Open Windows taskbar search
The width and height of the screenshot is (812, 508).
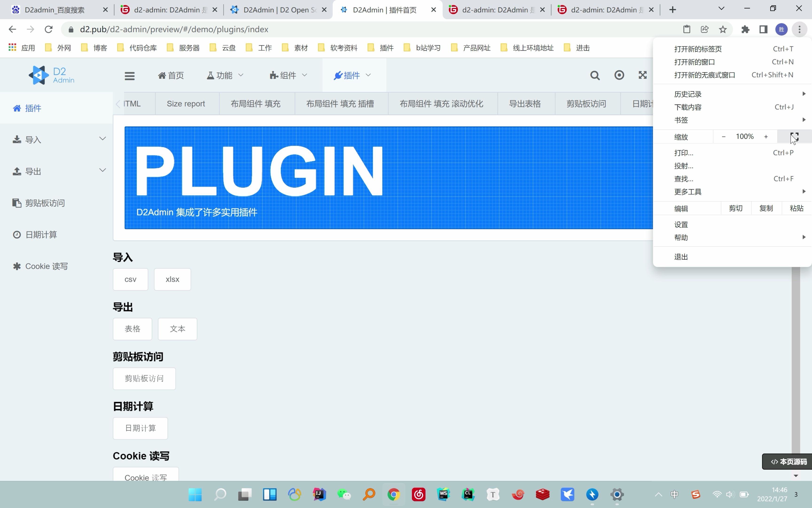coord(220,495)
